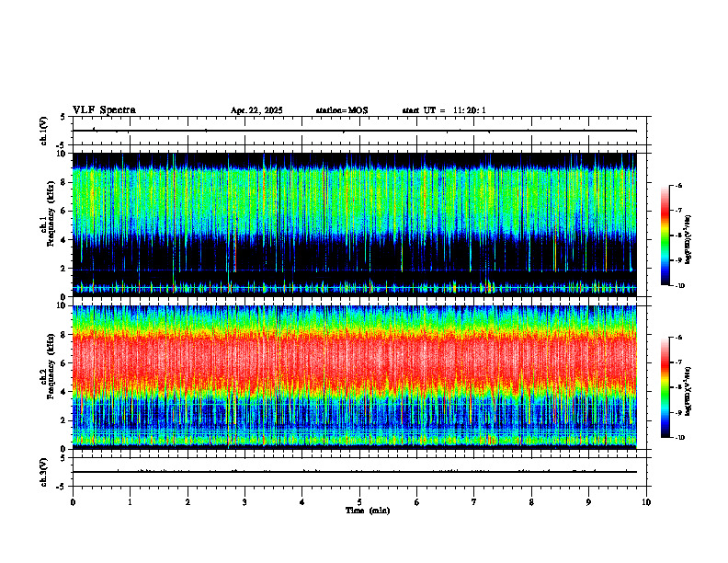Click the time axis tick label "1"

[x=130, y=502]
